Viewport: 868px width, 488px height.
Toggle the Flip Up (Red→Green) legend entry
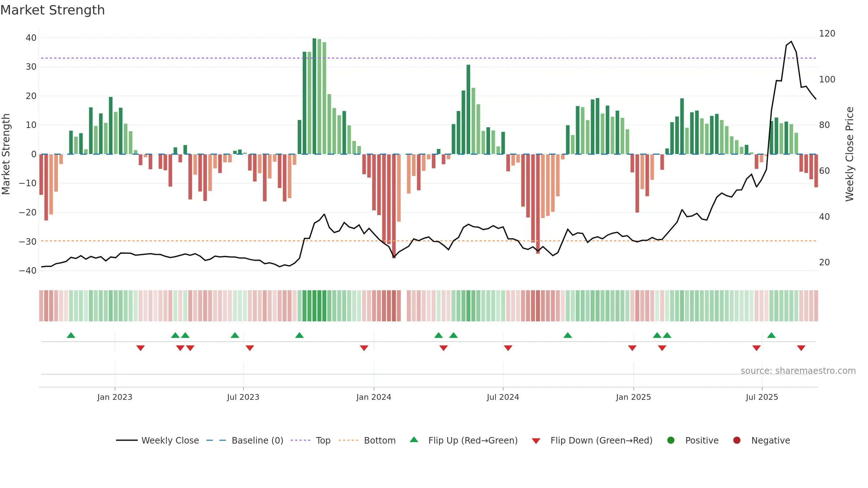click(x=464, y=440)
